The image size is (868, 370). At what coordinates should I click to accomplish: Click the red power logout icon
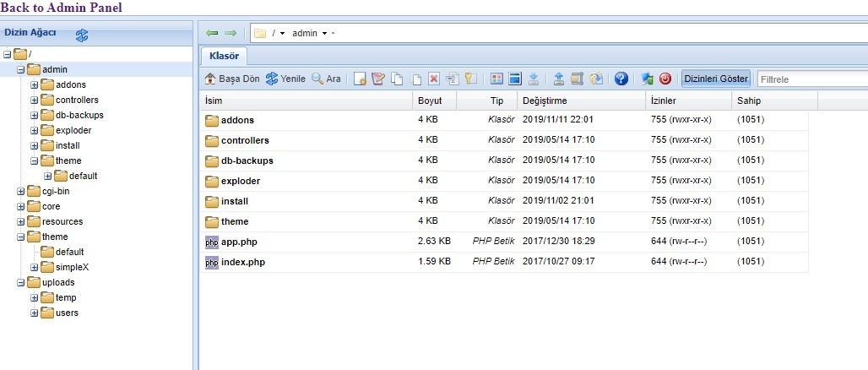coord(665,79)
